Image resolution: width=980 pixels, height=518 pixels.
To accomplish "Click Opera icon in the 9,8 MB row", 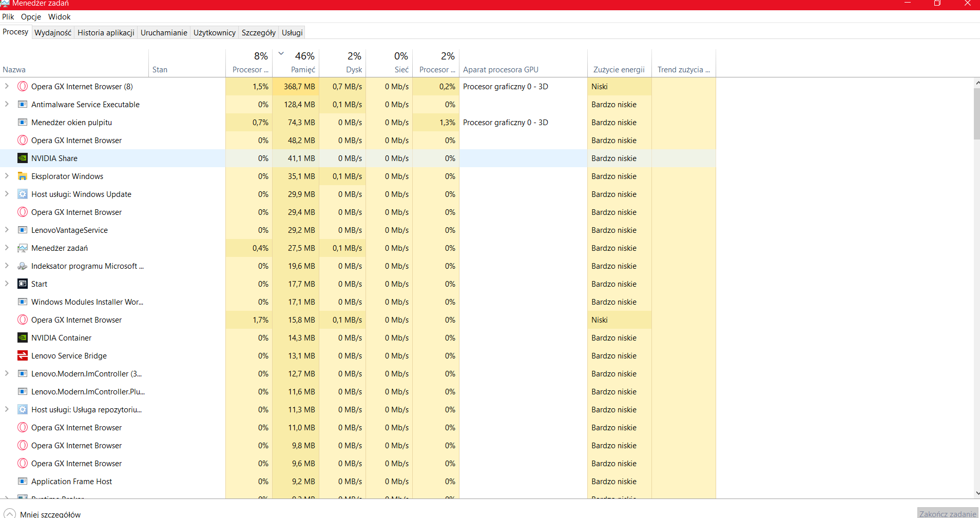I will pyautogui.click(x=23, y=446).
